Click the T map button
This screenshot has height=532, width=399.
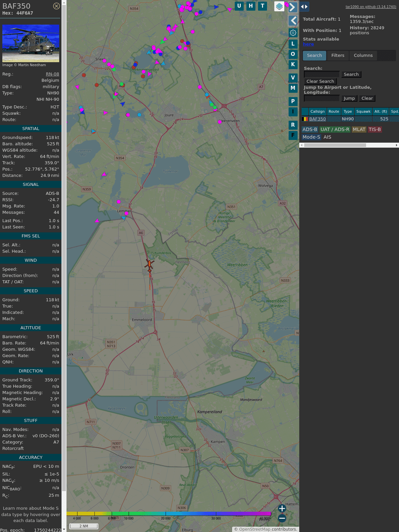coord(263,6)
